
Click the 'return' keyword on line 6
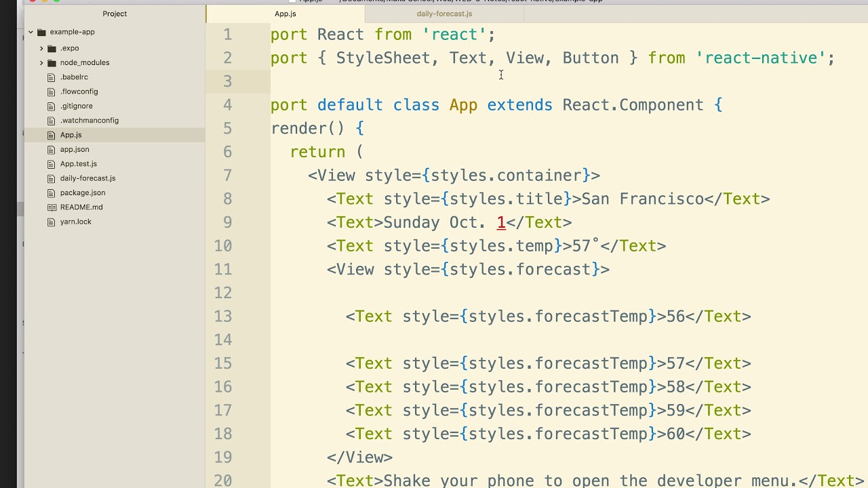coord(317,152)
